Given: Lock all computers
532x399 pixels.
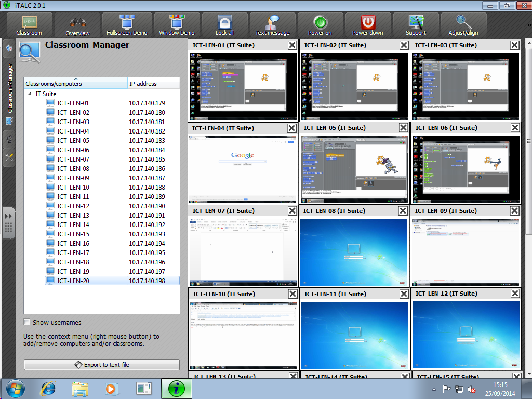Looking at the screenshot, I should [224, 25].
